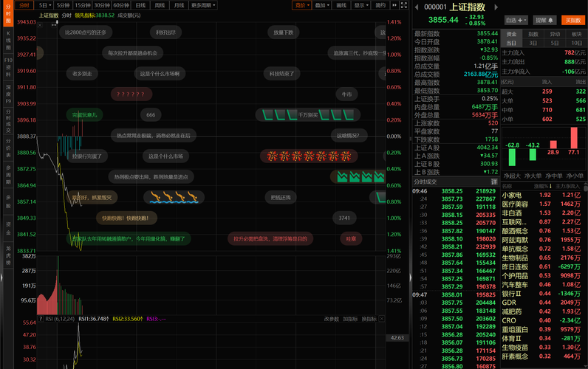Select the 板块 tab in right panel
The image size is (588, 369).
577,34
